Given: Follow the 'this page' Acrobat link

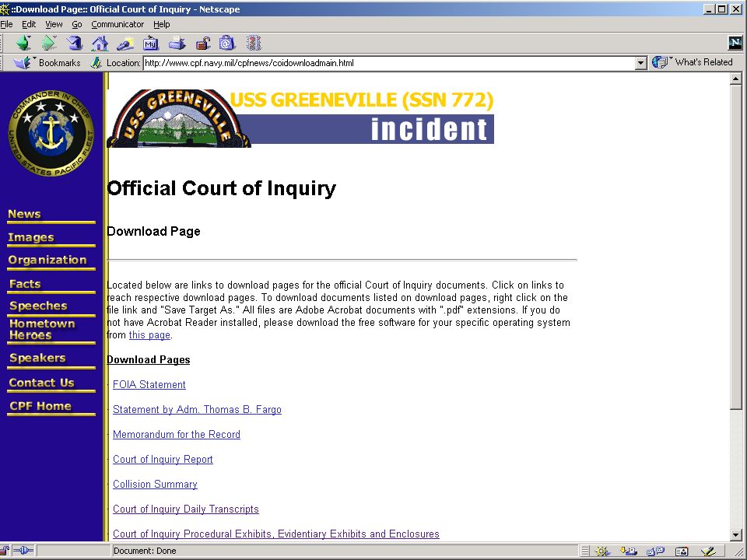Looking at the screenshot, I should [x=149, y=334].
